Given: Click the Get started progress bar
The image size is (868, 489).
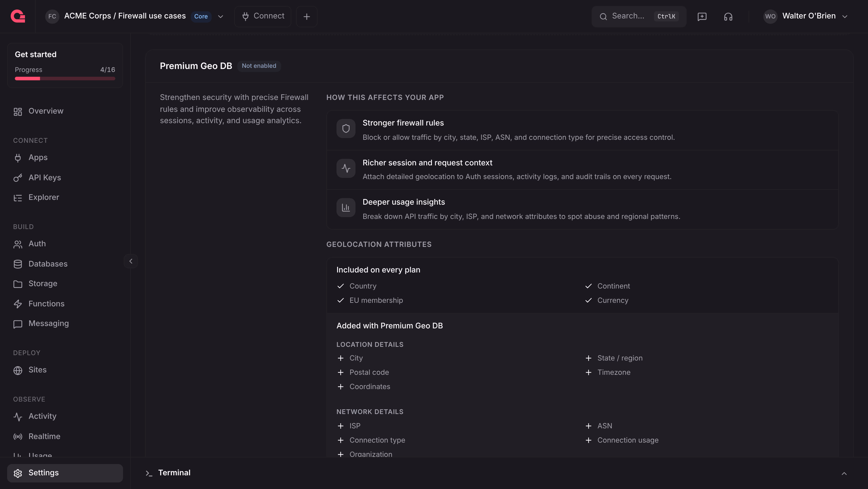Looking at the screenshot, I should (65, 79).
